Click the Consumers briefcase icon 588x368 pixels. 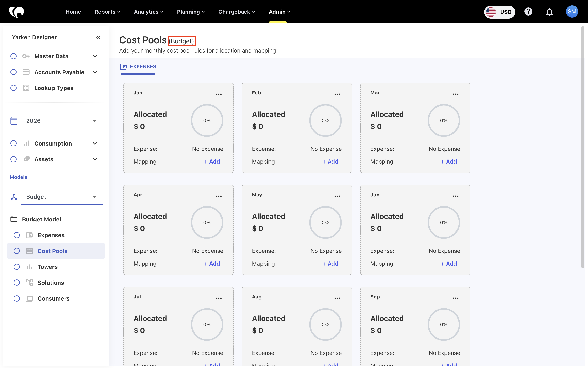click(29, 298)
